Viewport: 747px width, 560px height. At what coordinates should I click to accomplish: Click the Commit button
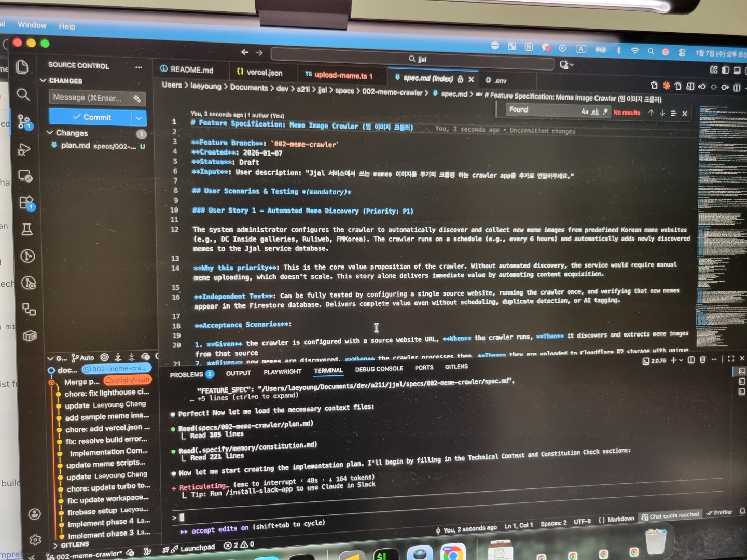point(91,117)
